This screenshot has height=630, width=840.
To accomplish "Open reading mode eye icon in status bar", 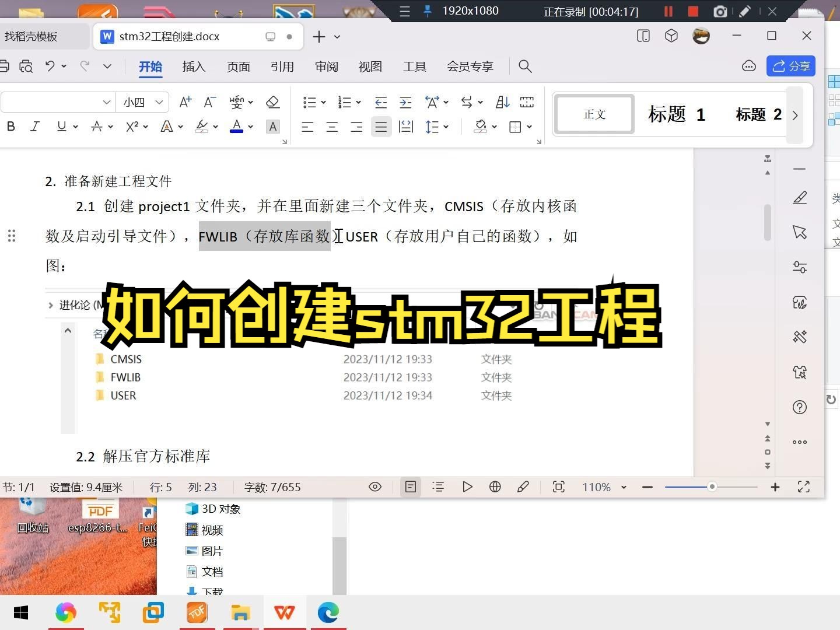I will click(x=375, y=487).
